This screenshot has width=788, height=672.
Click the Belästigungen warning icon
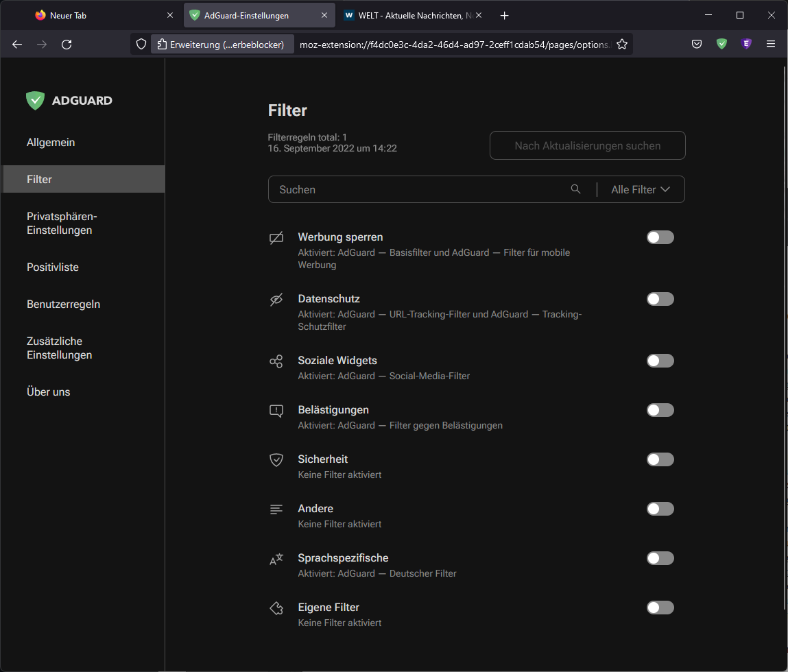pyautogui.click(x=276, y=410)
